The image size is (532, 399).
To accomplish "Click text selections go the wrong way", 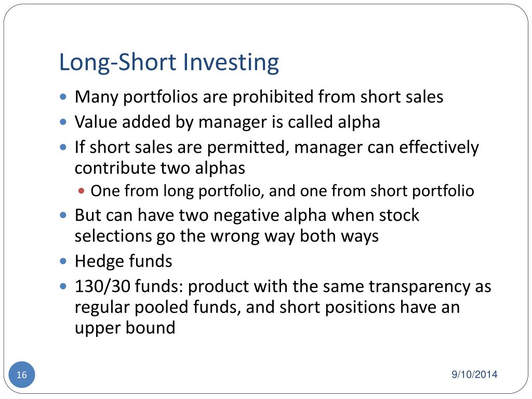I will 227,236.
